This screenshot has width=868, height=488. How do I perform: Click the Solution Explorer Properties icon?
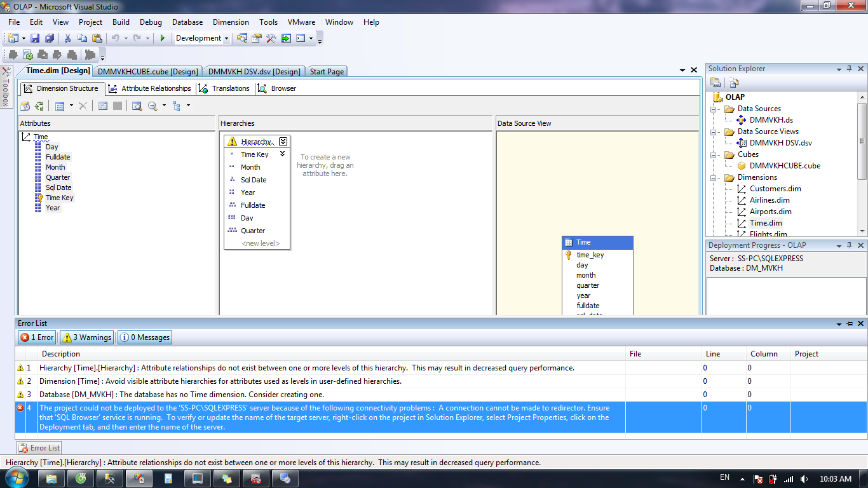(715, 83)
